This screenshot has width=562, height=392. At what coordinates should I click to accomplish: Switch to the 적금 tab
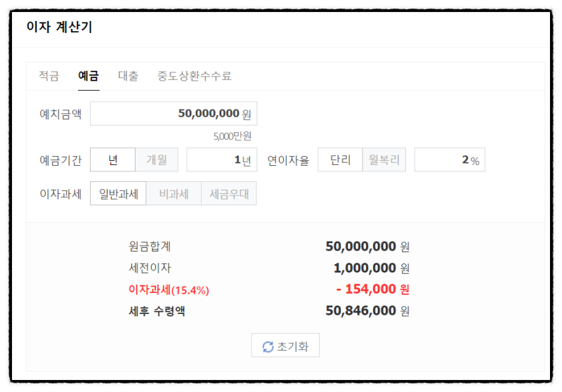[48, 76]
